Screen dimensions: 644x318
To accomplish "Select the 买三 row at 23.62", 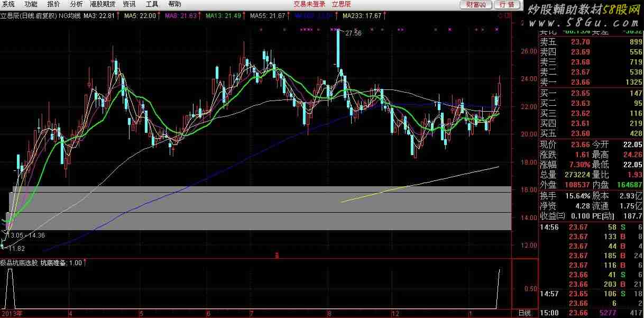I will coord(591,113).
